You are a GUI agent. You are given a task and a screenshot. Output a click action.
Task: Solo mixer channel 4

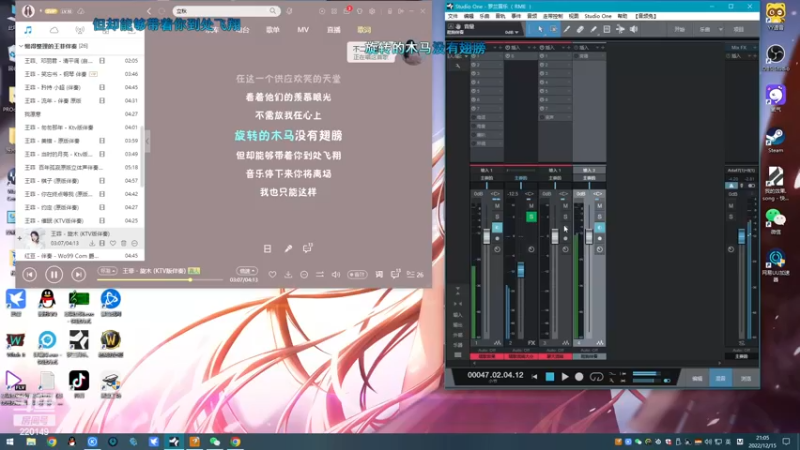click(599, 217)
